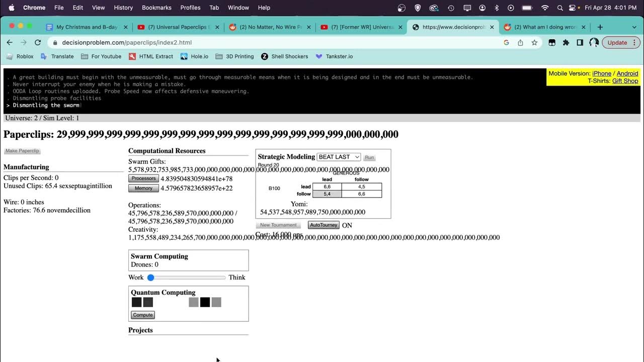Screen dimensions: 644x362
Task: Open the BEAT LAST strategy dropdown
Action: [339, 157]
